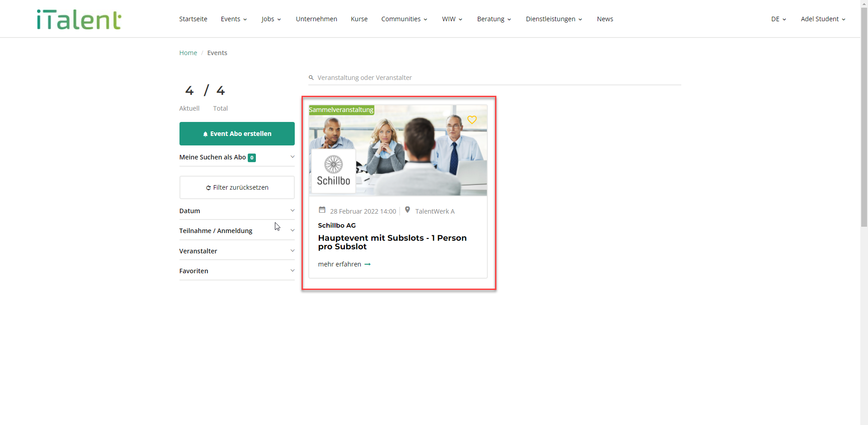The height and width of the screenshot is (425, 868).
Task: Focus the Veranstaltung oder Veranstalter search field
Action: click(495, 78)
